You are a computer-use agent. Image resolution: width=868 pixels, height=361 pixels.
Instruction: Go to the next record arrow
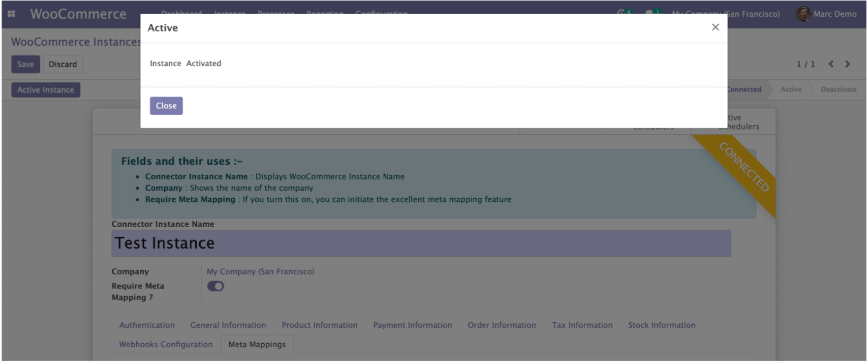coord(847,64)
